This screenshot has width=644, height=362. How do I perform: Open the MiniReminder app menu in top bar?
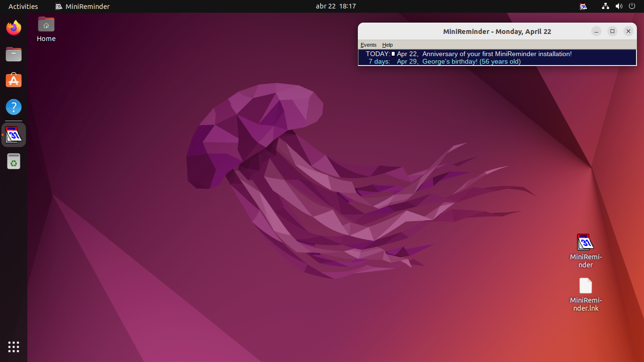83,6
